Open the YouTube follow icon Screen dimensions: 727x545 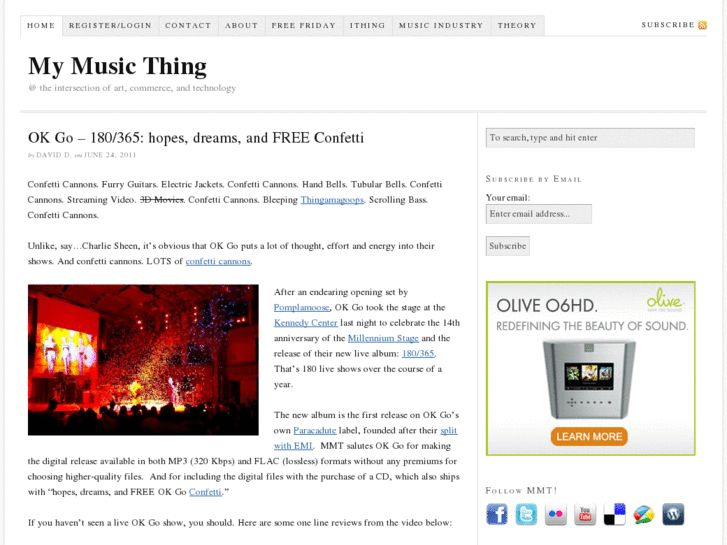585,514
